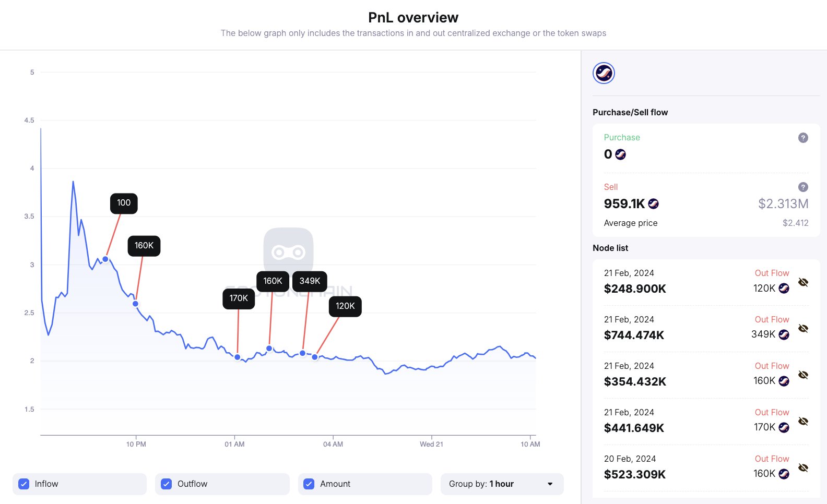Click the token icon beside 170K in the Node list
827x504 pixels.
coord(784,428)
